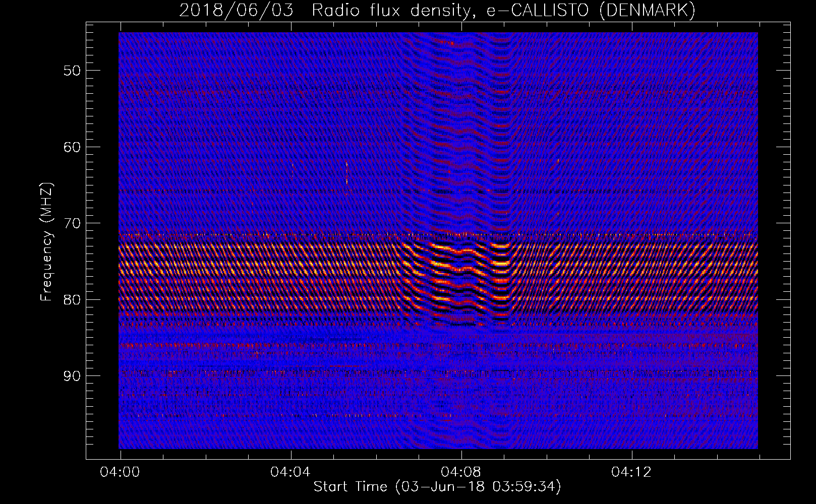
Task: Click the 90 MHz frequency tick label
Action: [x=72, y=376]
